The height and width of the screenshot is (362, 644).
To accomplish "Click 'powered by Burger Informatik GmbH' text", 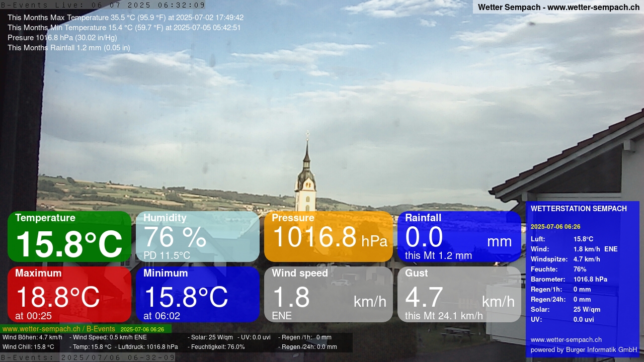I will 584,350.
